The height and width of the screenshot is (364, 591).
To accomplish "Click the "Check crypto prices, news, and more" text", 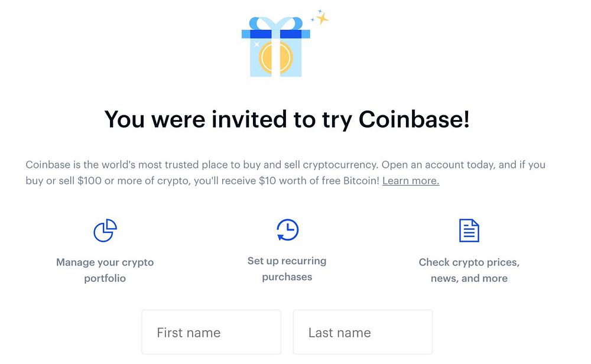I will coord(469,270).
